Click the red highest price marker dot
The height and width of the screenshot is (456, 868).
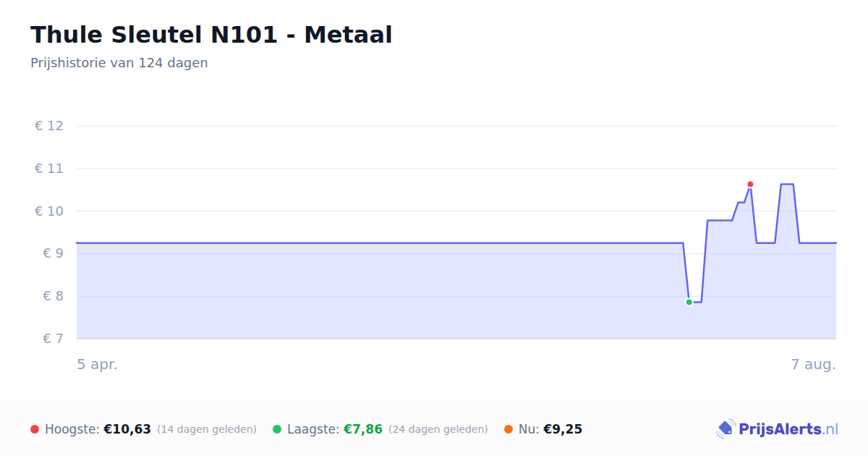(750, 185)
